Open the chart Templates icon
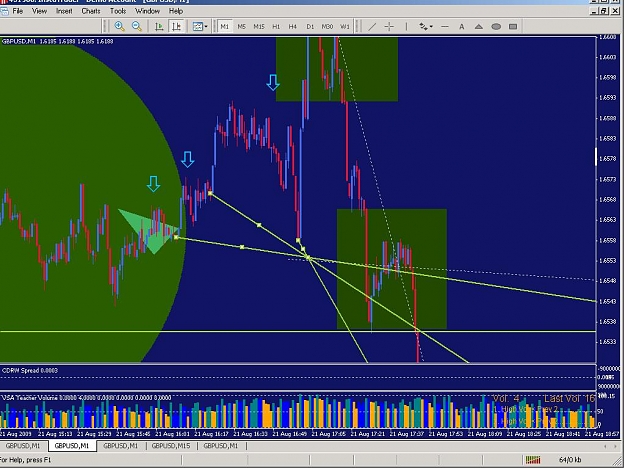 tap(197, 26)
